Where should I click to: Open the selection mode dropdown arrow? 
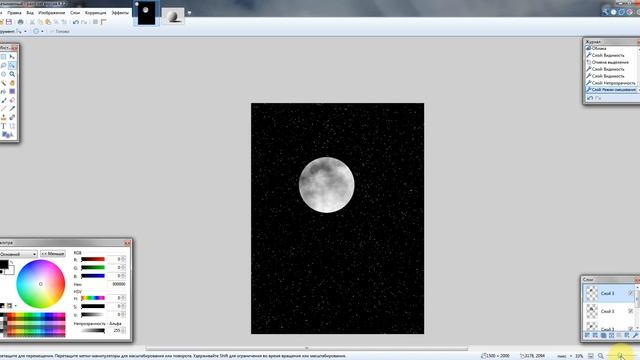(42, 31)
